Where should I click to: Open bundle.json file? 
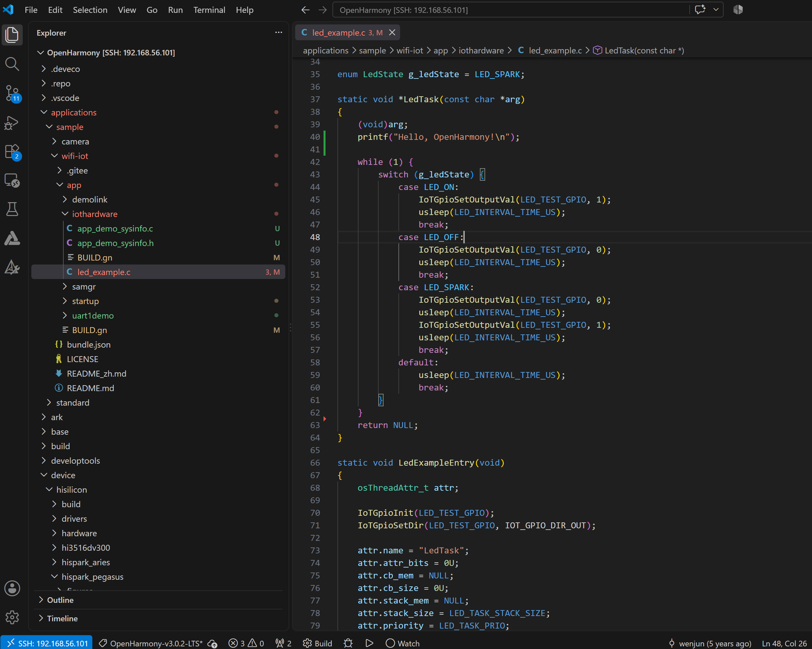(x=158, y=344)
